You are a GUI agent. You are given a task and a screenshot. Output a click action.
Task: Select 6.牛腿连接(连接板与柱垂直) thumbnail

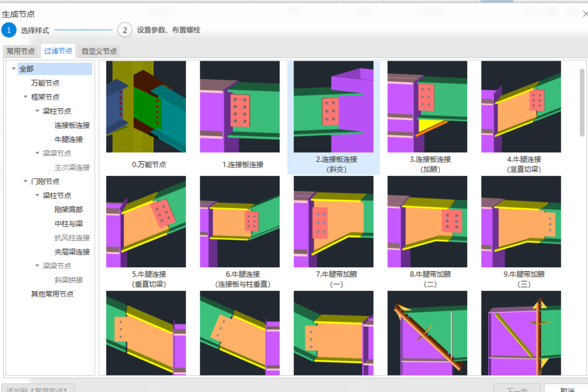tap(240, 221)
